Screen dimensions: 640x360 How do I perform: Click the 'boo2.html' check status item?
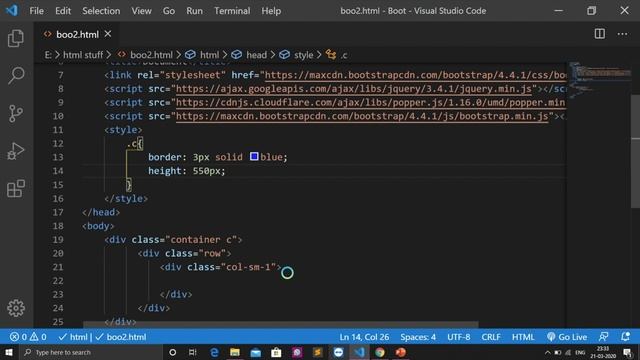(121, 337)
